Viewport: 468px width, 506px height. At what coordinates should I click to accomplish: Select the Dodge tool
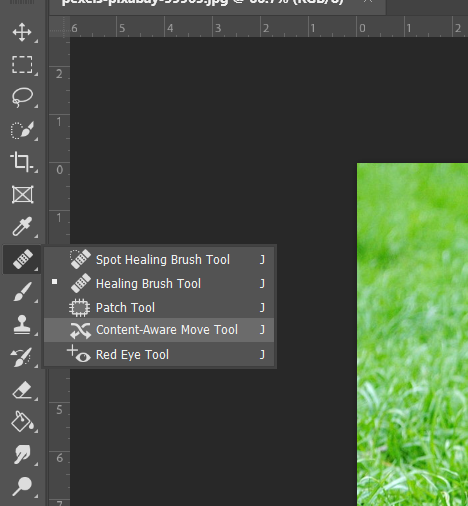22,486
